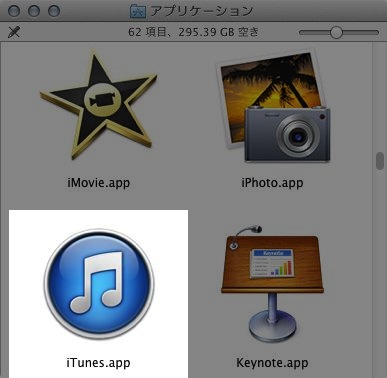
Task: Click the iTunes music note icon
Action: (99, 284)
